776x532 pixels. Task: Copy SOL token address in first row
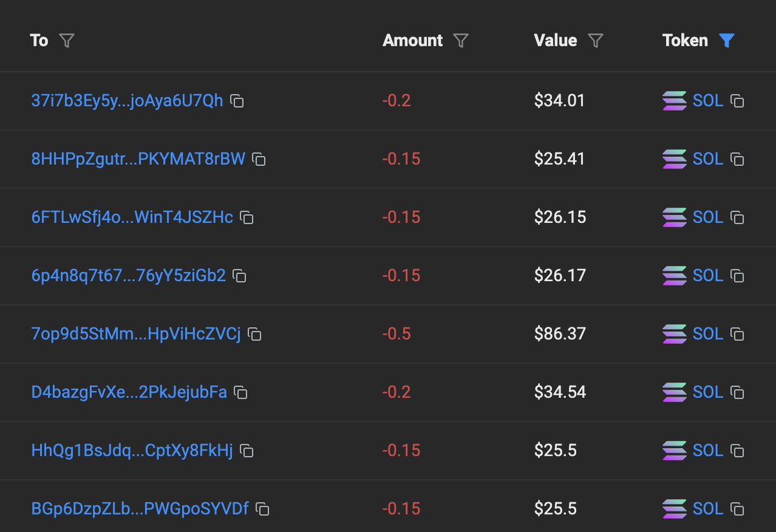coord(737,101)
